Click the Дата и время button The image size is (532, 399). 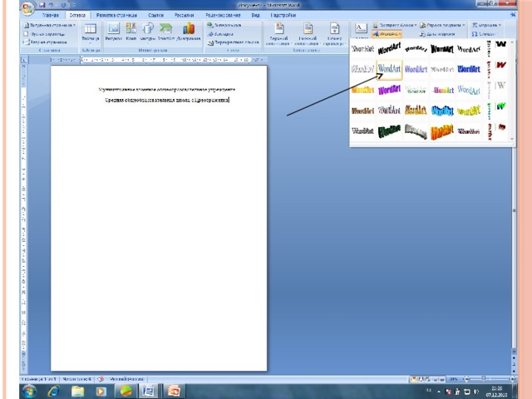[437, 34]
